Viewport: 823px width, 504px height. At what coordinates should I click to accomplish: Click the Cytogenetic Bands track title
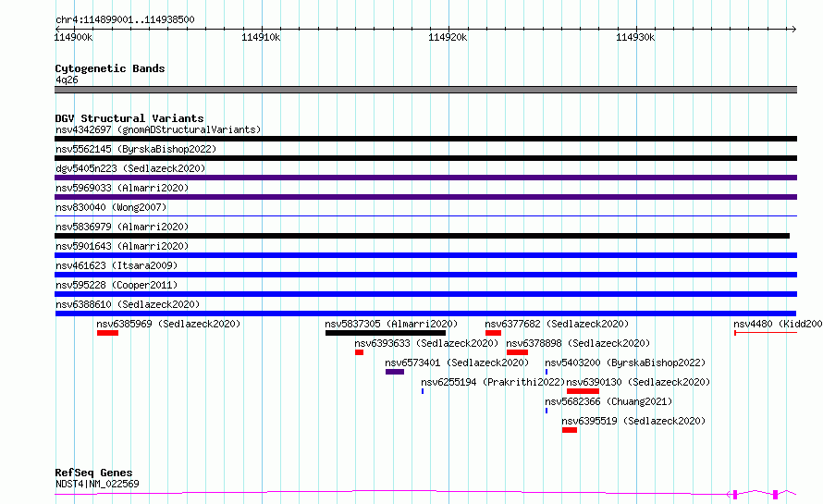[110, 68]
